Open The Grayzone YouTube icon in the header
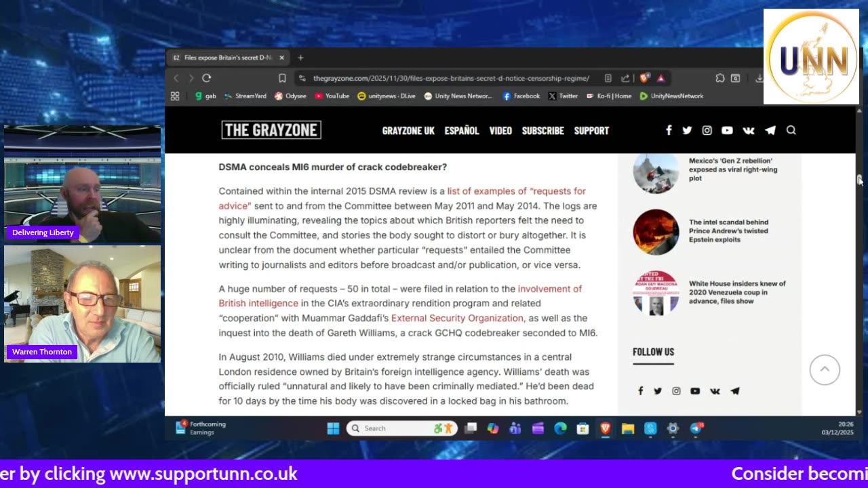The height and width of the screenshot is (488, 868). [x=727, y=130]
